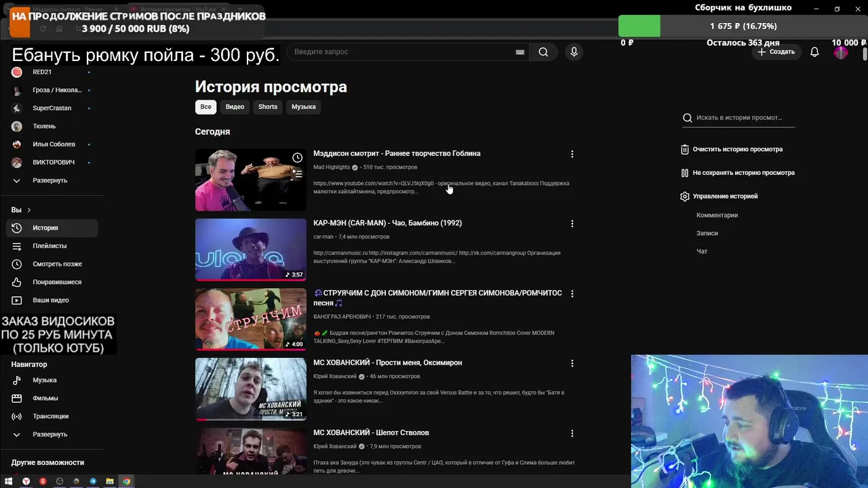The height and width of the screenshot is (488, 868).
Task: Open the account avatar menu
Action: tap(841, 52)
